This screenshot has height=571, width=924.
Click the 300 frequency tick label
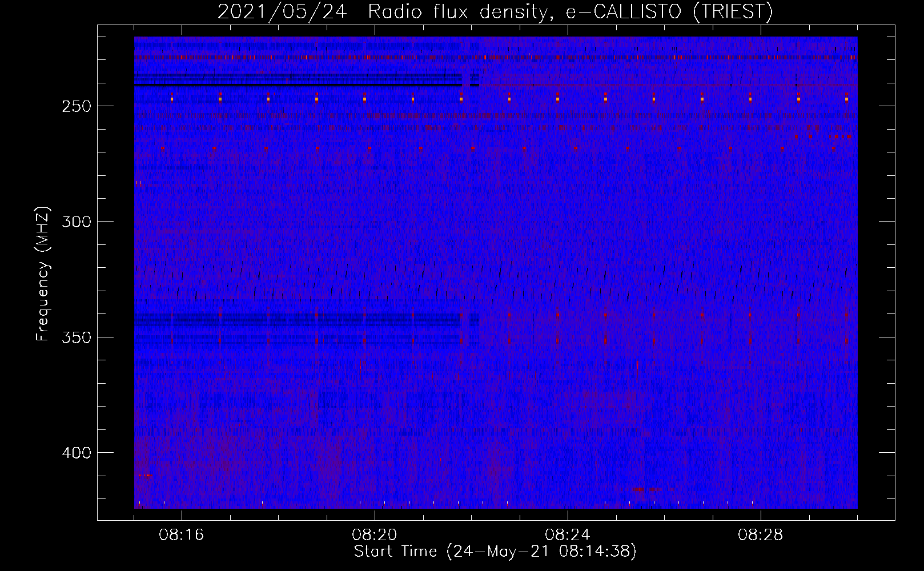click(76, 222)
